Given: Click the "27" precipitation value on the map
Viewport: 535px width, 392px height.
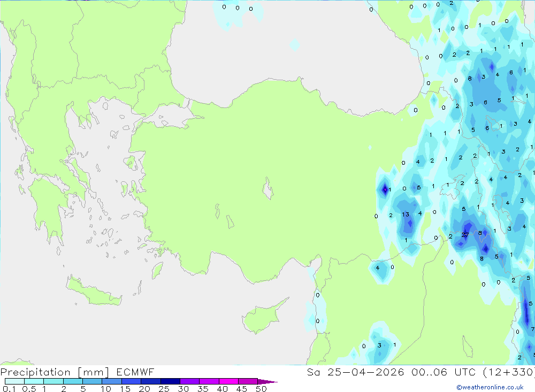Looking at the screenshot, I should pos(465,235).
